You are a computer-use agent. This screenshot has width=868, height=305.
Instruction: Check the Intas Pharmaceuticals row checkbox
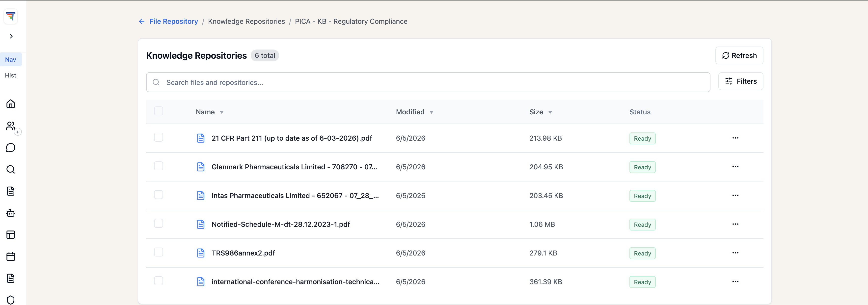point(158,195)
